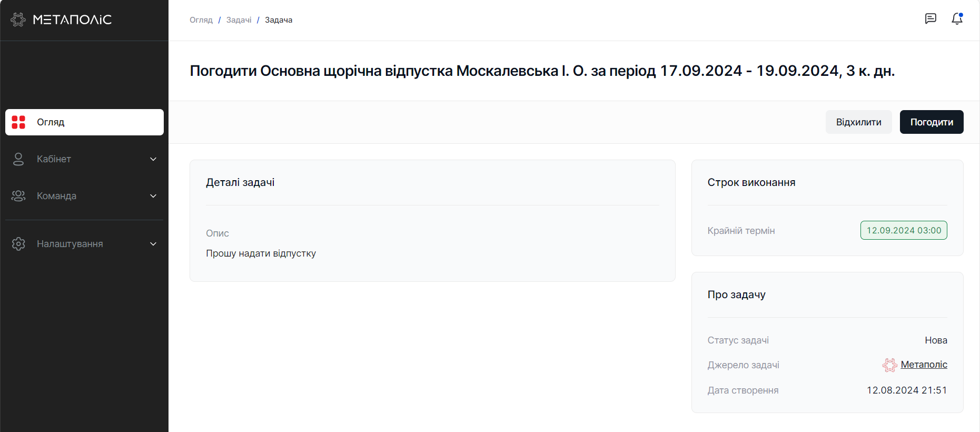Open the messages chat icon
The width and height of the screenshot is (980, 432).
point(930,18)
